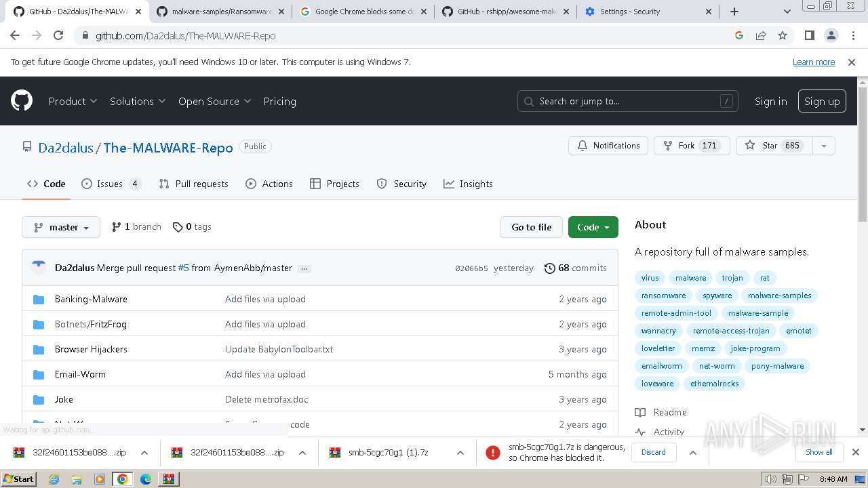The height and width of the screenshot is (488, 868).
Task: Expand the Solutions menu
Action: click(138, 101)
